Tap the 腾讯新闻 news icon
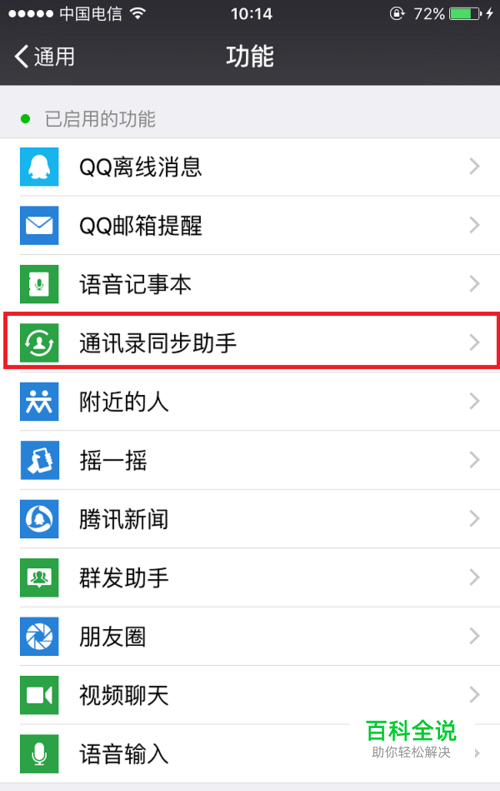Screen dimensions: 500x791 (39, 519)
